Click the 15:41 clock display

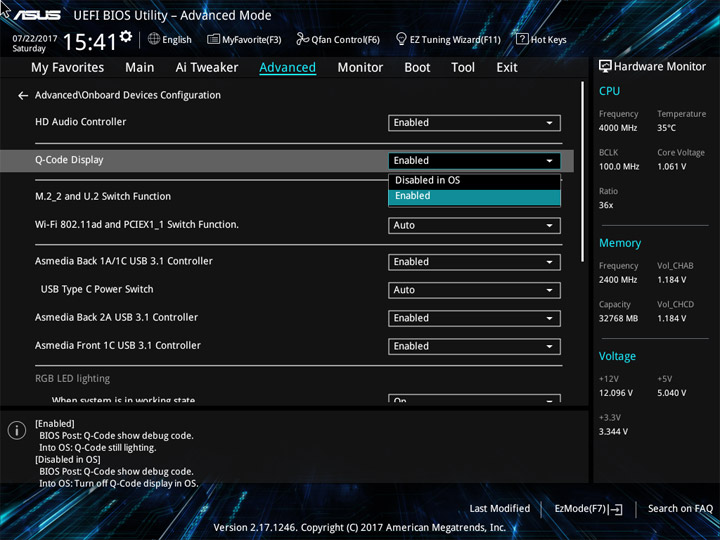point(90,42)
